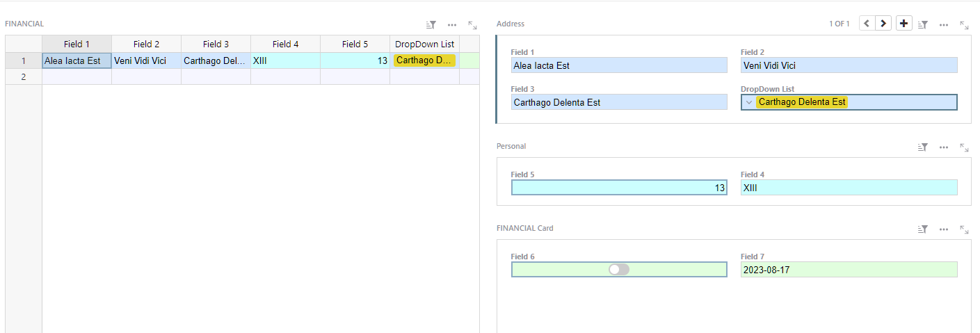Screen dimensions: 980x333
Task: Select the Field 3 column header
Action: pyautogui.click(x=216, y=44)
